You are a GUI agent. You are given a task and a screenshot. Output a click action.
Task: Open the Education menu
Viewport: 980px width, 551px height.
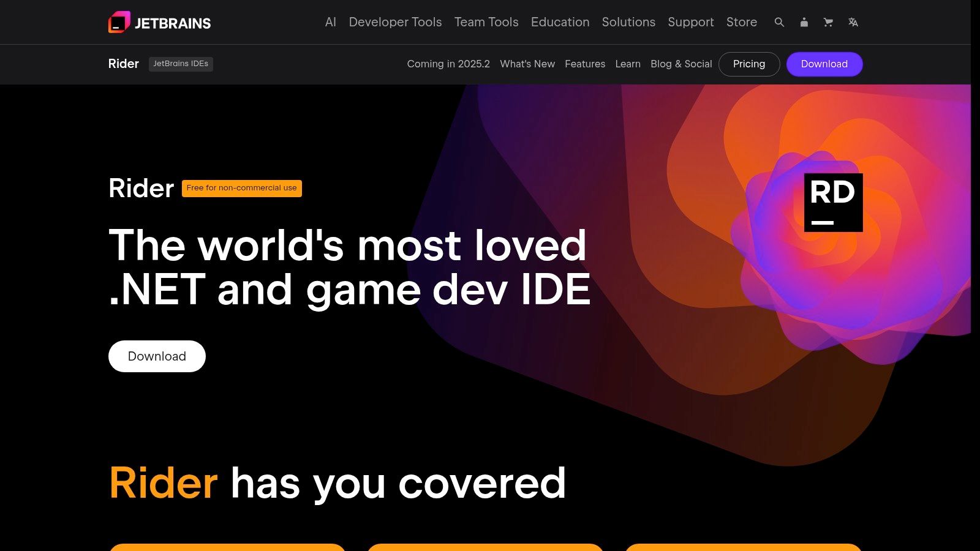pos(560,22)
